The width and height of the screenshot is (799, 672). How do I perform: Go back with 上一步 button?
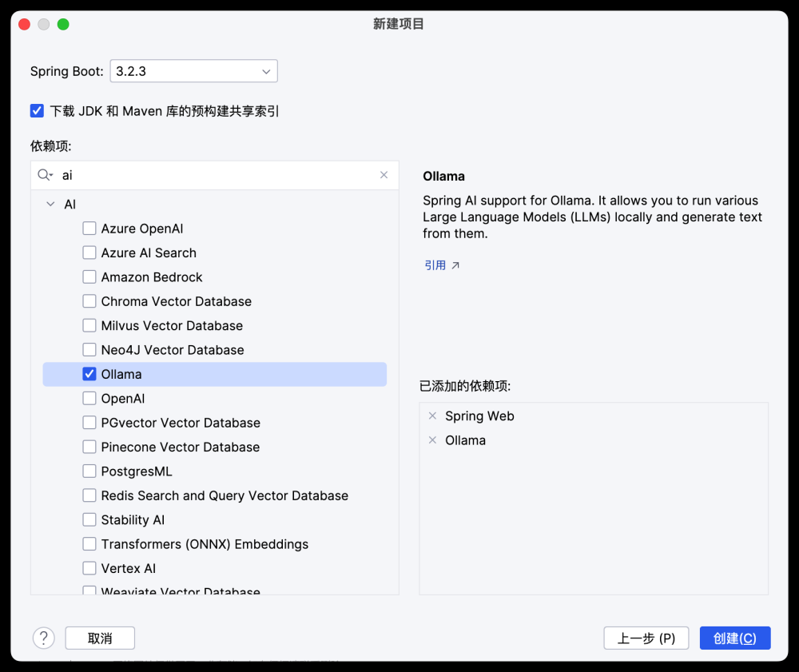click(x=646, y=638)
